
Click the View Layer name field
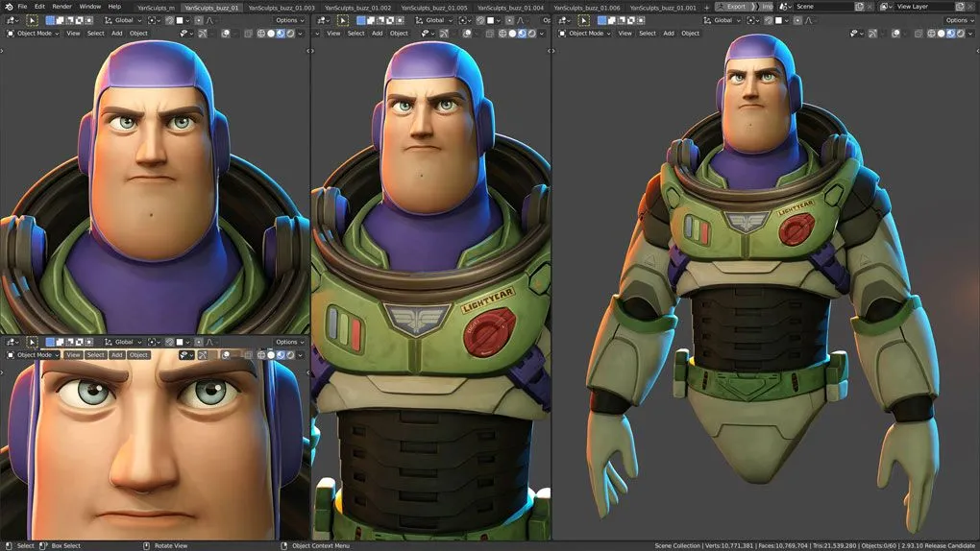(922, 7)
